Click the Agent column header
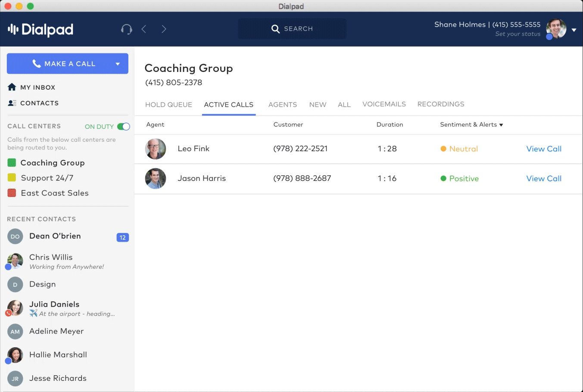The image size is (583, 392). point(155,124)
